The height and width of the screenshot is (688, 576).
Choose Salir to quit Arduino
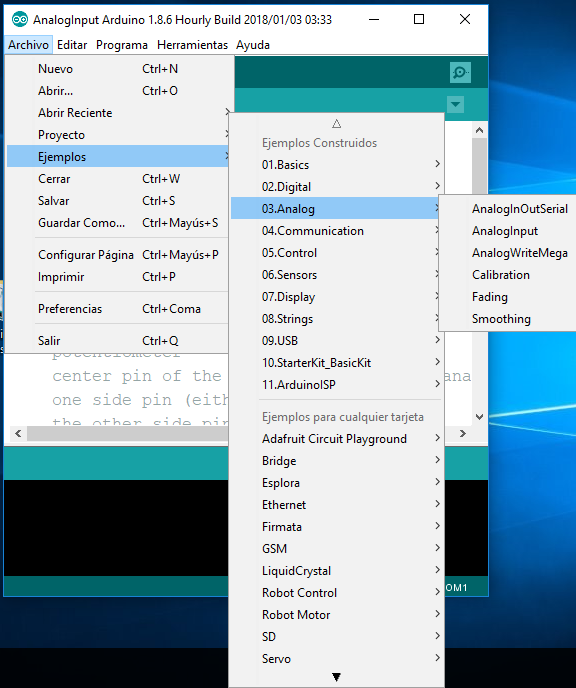[118, 340]
